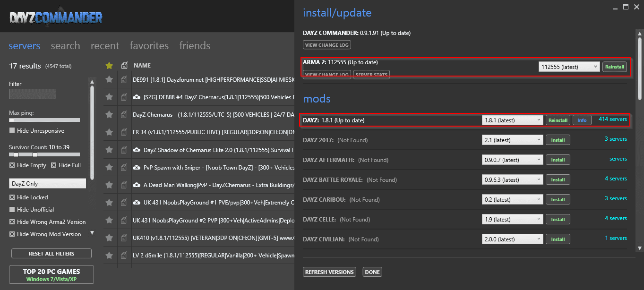
Task: Switch to the search tab
Action: pos(65,46)
